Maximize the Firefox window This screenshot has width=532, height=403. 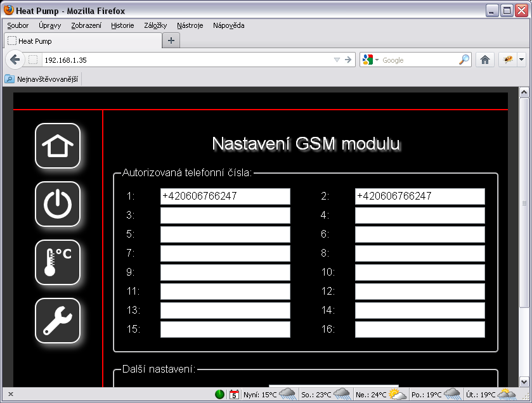[507, 11]
